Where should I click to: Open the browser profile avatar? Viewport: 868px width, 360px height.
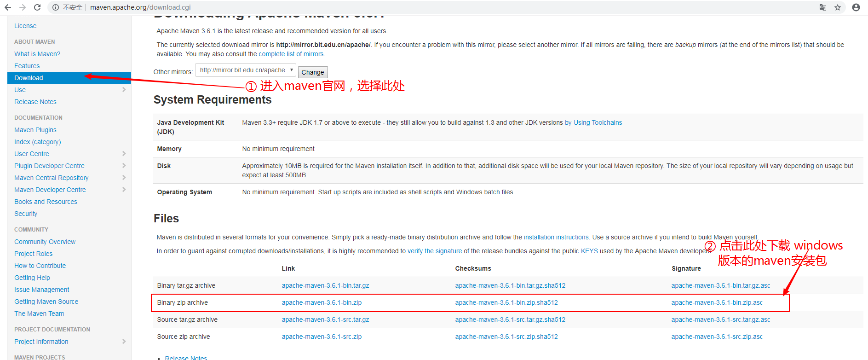point(856,7)
